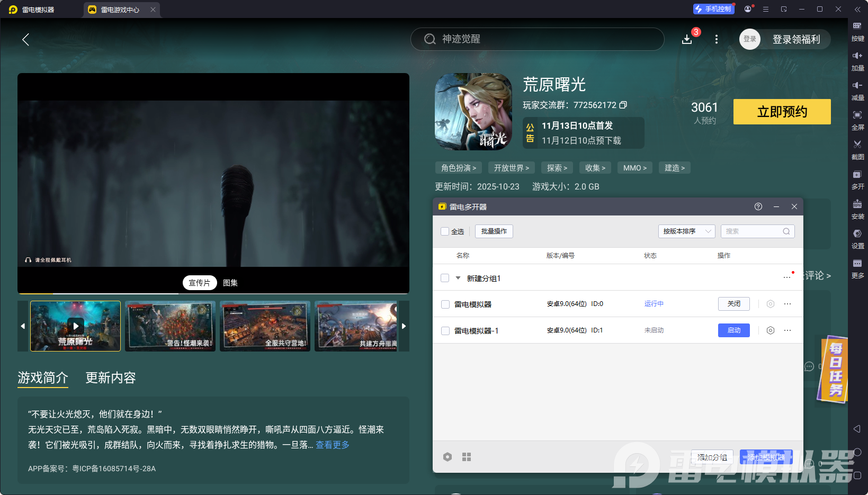Switch to the 更新内容 tab
868x495 pixels.
111,377
